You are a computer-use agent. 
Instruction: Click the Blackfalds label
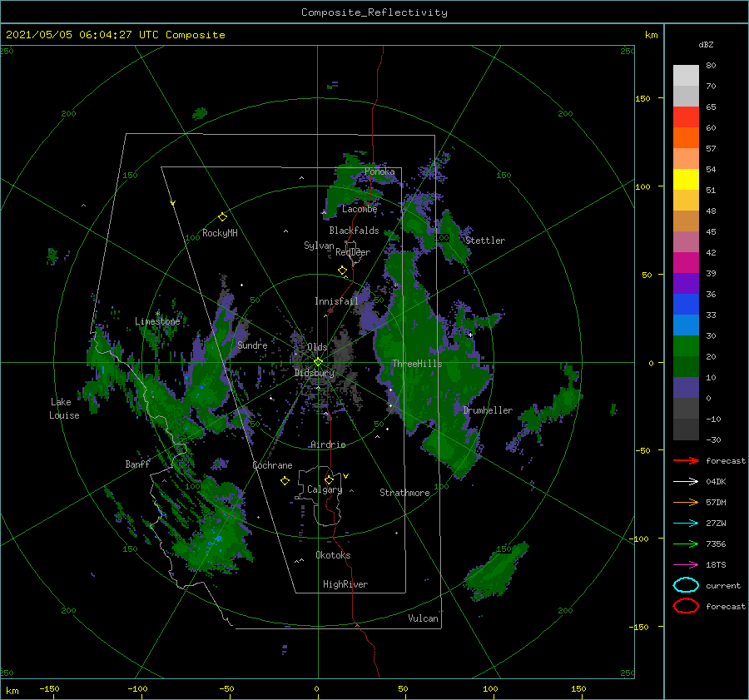point(354,231)
